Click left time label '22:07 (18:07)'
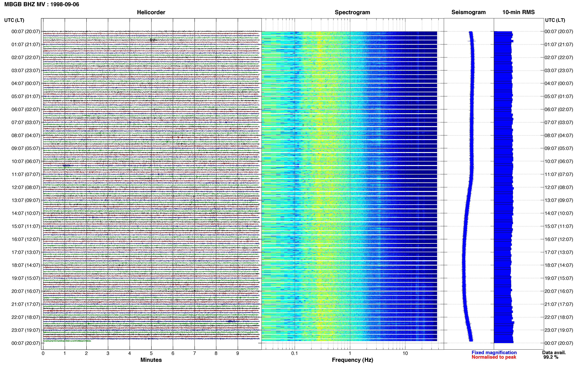 click(26, 317)
